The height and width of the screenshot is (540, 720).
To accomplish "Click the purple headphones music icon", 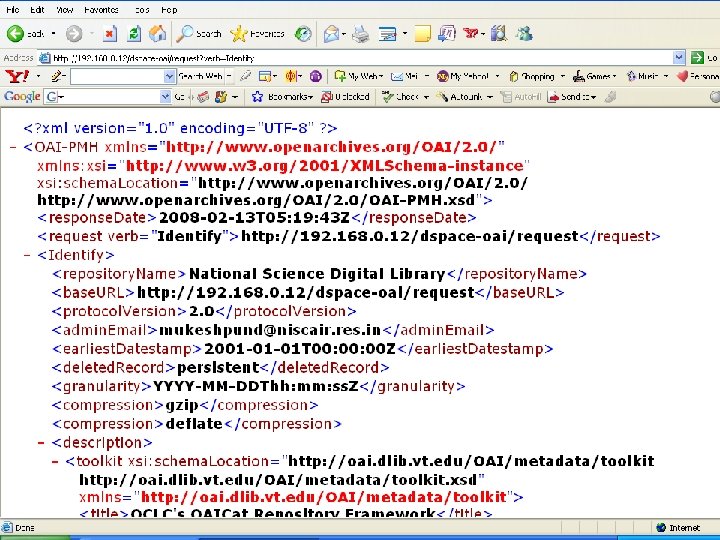I will click(315, 76).
